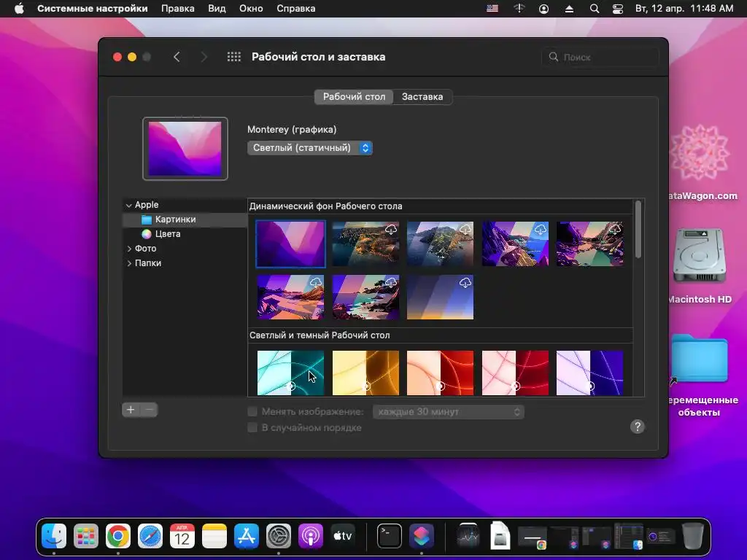Open the Справка menu
Viewport: 747px width, 560px height.
[x=296, y=9]
